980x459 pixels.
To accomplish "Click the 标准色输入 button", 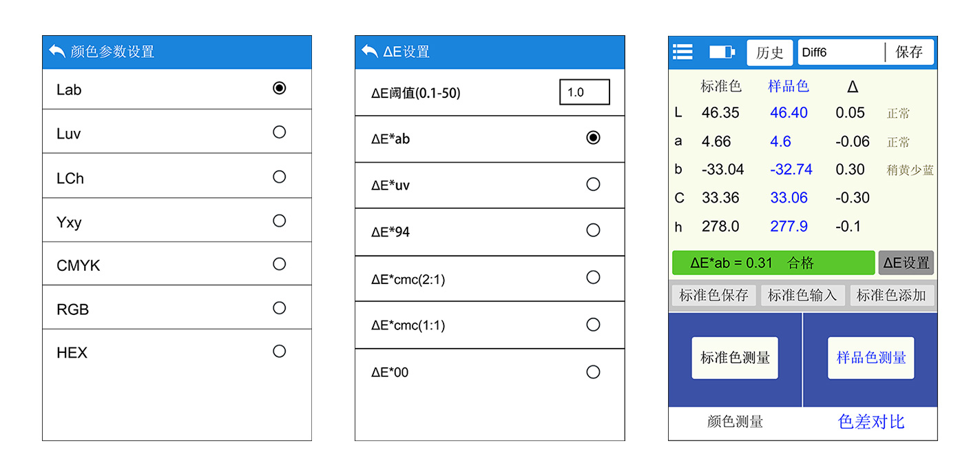I will pos(802,296).
